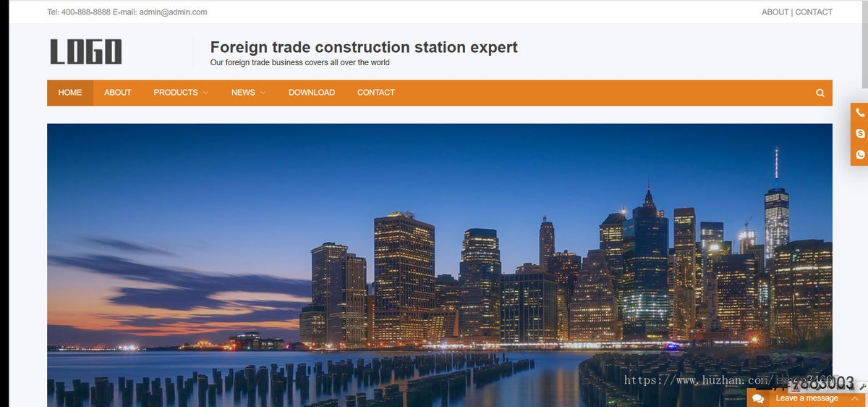The image size is (868, 407).
Task: Click the Leave a message button
Action: [807, 398]
